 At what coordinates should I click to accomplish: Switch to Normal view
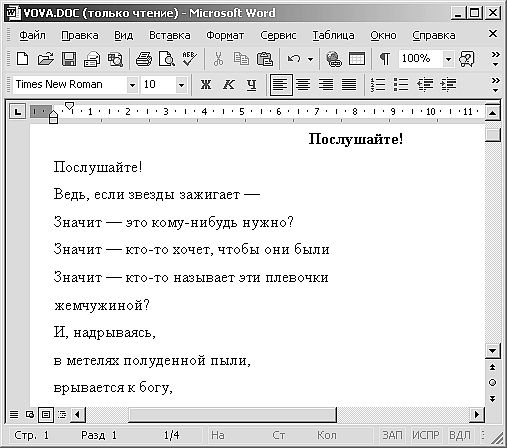14,415
